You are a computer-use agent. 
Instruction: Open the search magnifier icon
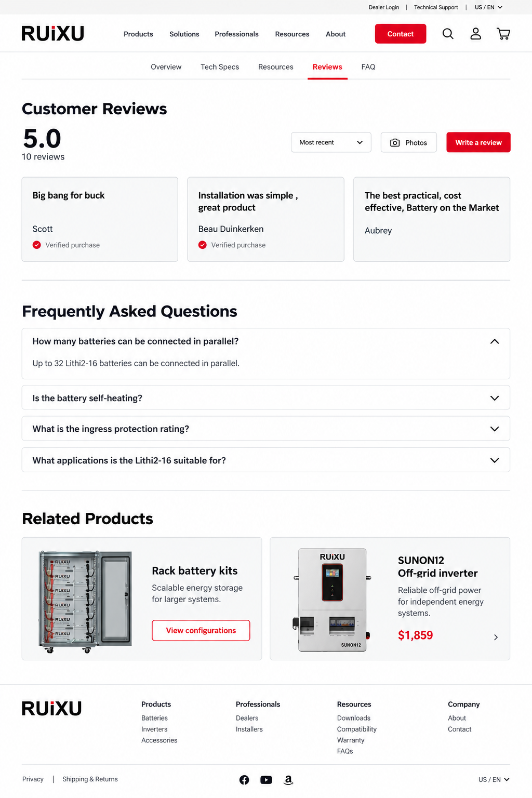(x=448, y=34)
